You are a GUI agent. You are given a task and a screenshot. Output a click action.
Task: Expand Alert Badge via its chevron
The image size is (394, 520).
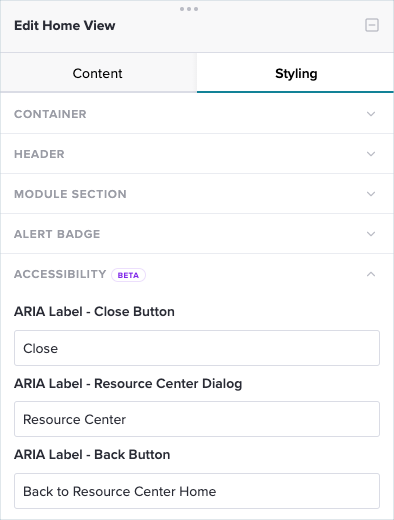371,234
